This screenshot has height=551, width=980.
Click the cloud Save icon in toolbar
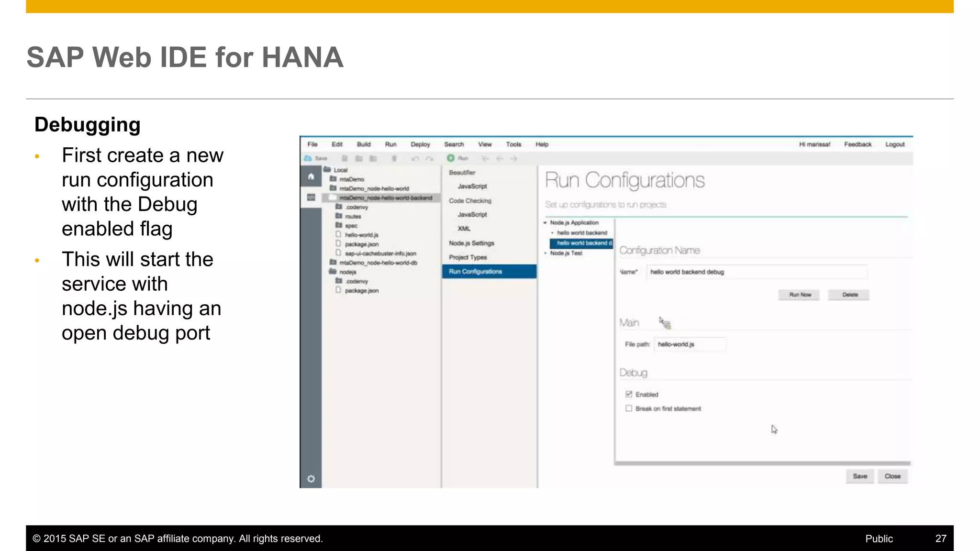click(308, 158)
